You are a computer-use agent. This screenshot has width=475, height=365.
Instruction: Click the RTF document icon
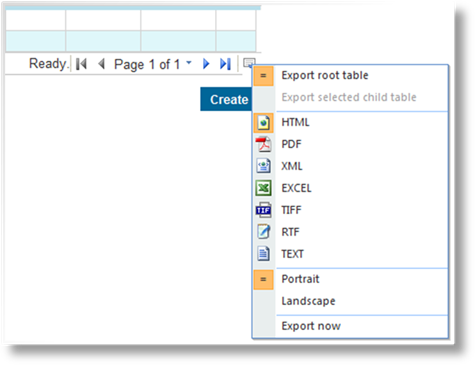tap(263, 232)
